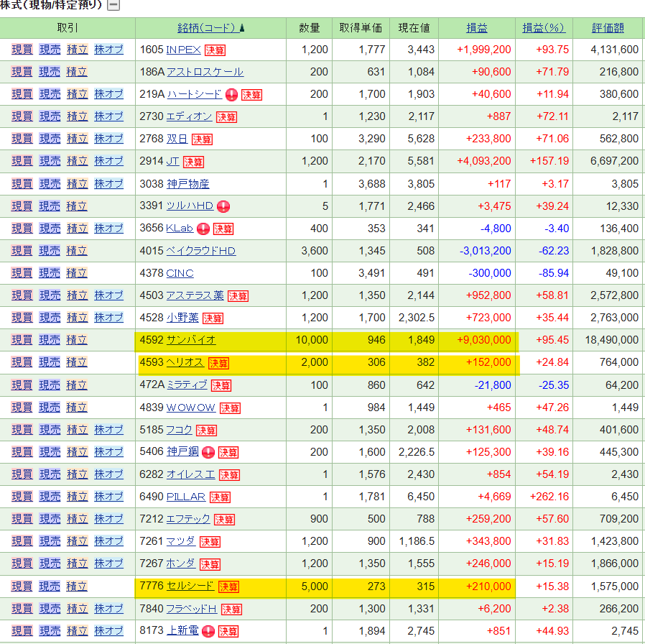Click the red alert icon next to 神戸鋼
The image size is (645, 644).
(x=208, y=452)
